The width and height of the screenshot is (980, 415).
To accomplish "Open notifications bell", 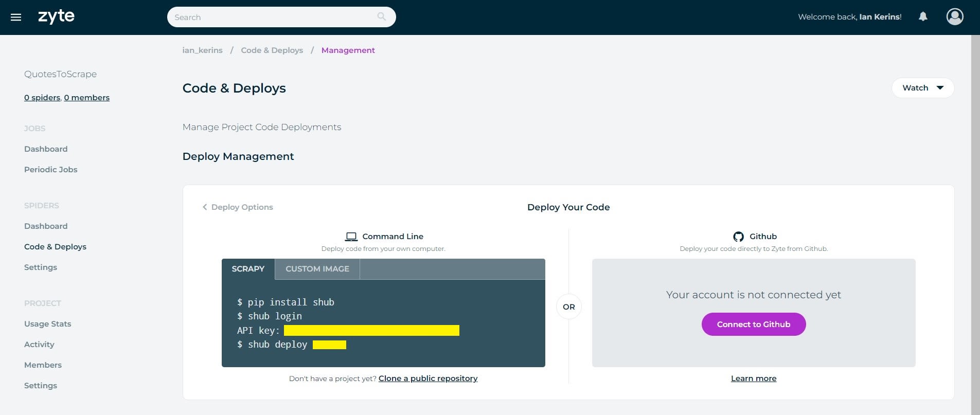I will pos(923,16).
